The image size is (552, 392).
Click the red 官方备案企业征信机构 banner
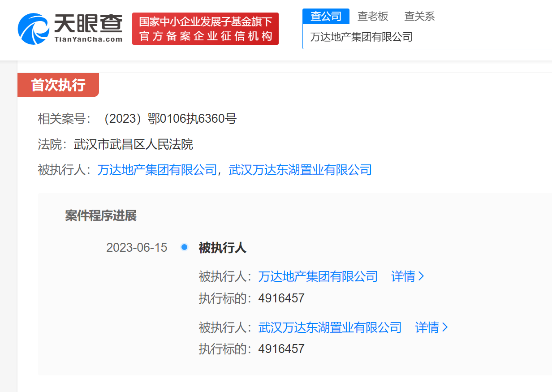(205, 29)
